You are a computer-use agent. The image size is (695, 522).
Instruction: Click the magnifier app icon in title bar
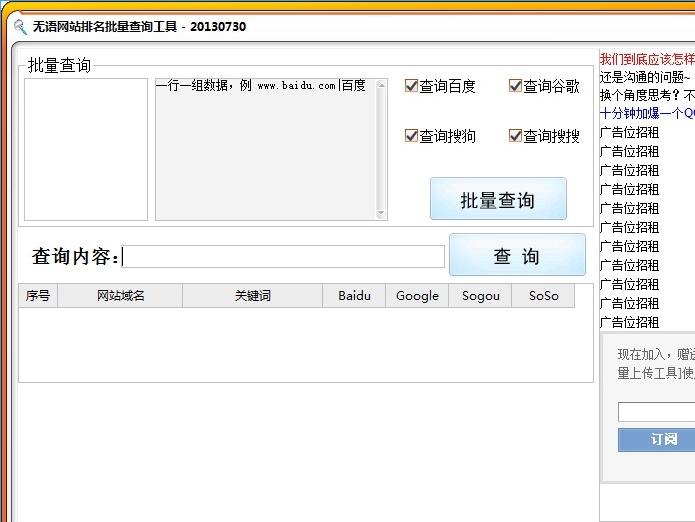[20, 27]
